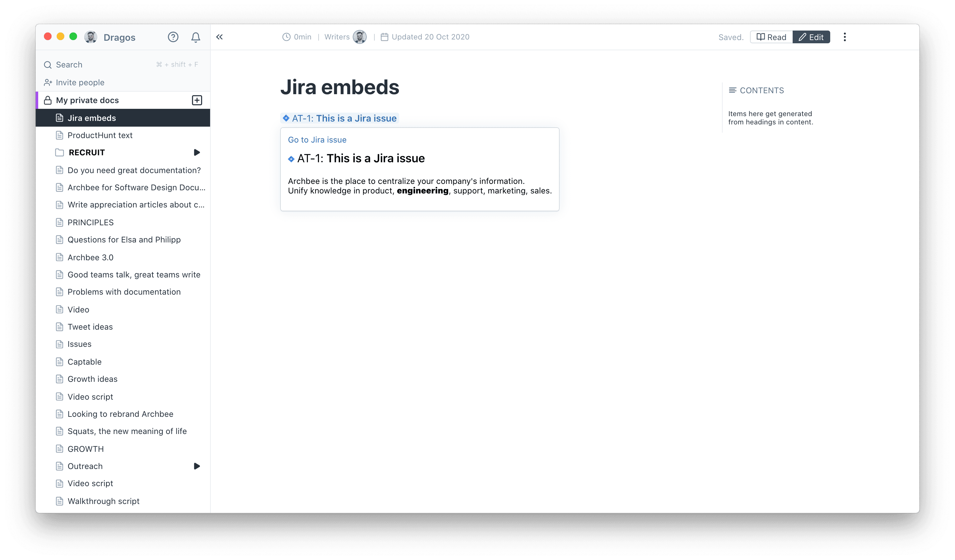The height and width of the screenshot is (560, 955).
Task: Switch to Edit mode
Action: pyautogui.click(x=811, y=37)
